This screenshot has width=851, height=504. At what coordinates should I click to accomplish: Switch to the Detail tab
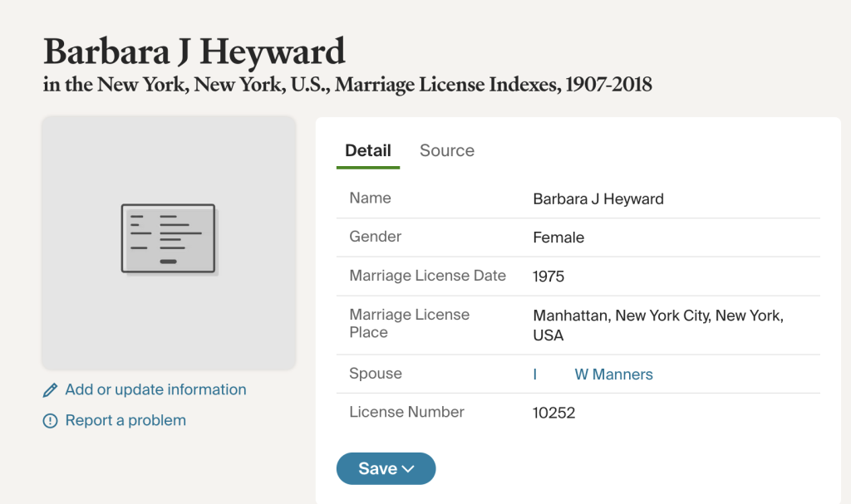coord(367,151)
